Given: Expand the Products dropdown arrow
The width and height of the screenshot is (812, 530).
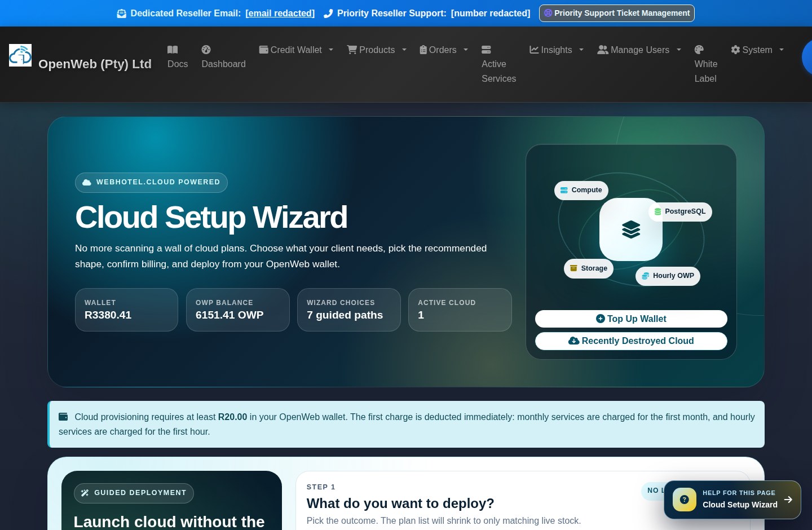Looking at the screenshot, I should pos(404,50).
